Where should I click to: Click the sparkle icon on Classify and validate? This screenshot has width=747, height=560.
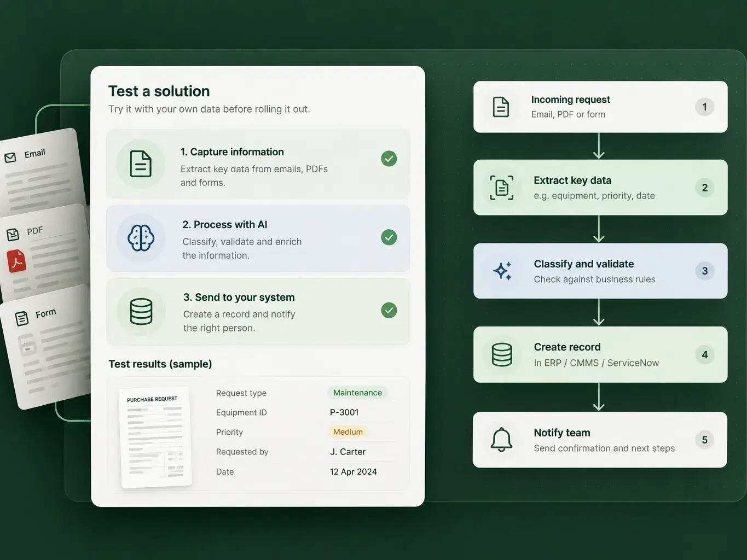(x=502, y=271)
